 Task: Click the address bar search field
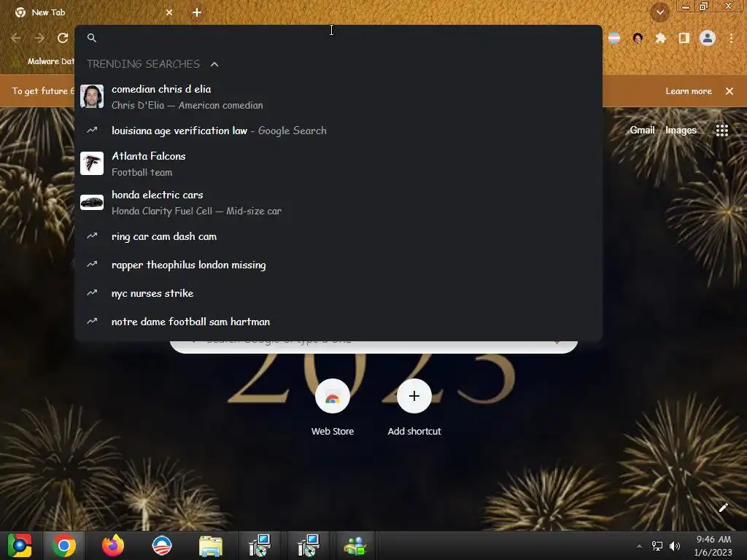pos(338,38)
